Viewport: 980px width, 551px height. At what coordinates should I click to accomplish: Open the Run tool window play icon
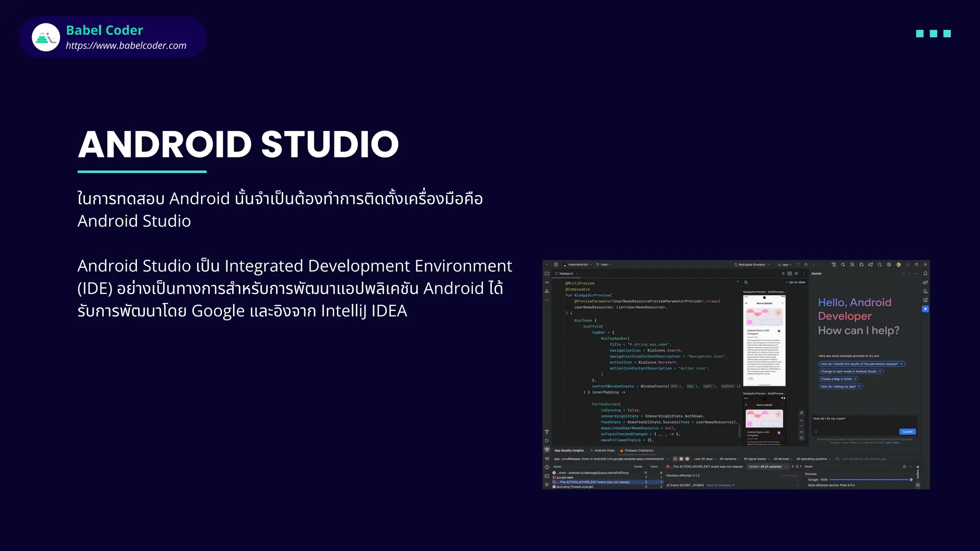[547, 441]
